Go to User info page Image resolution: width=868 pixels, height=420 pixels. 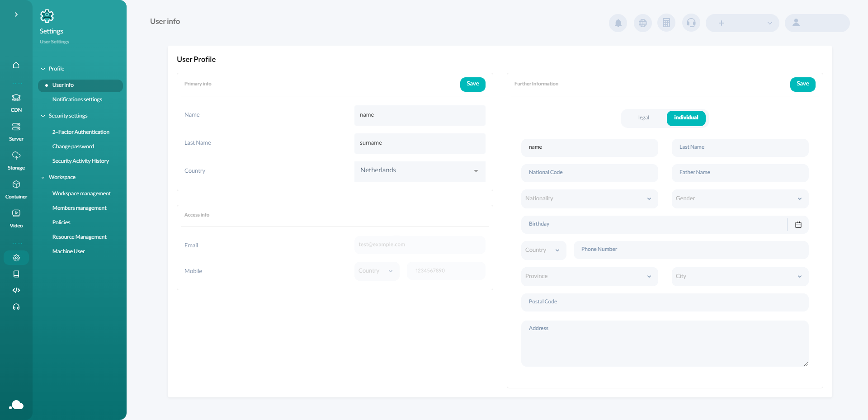coord(80,85)
